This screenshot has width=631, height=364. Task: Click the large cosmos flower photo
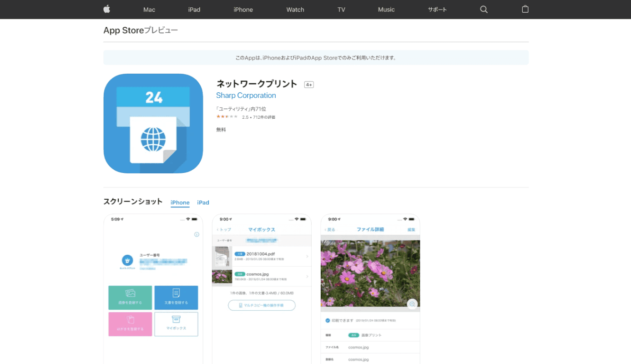click(370, 273)
